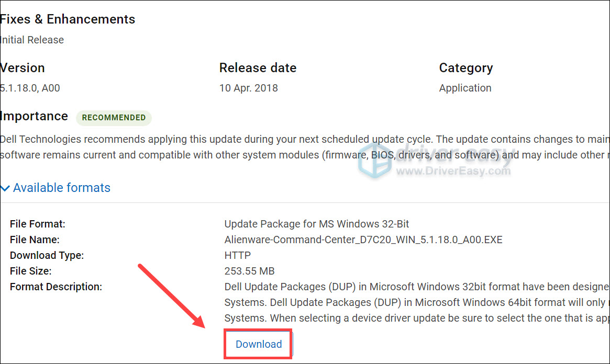
Task: Select the Fixes & Enhancements heading
Action: (68, 19)
